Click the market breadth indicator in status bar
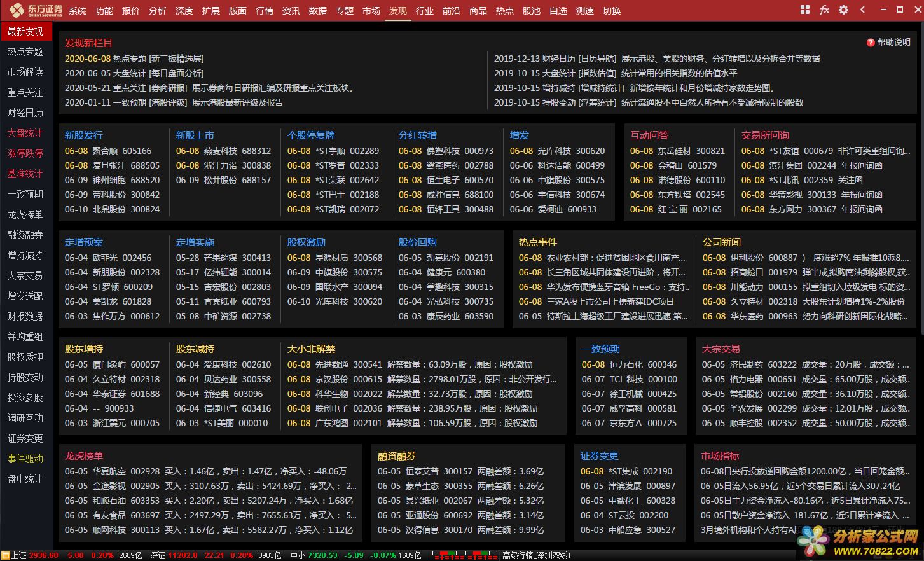This screenshot has width=924, height=561. pos(465,555)
